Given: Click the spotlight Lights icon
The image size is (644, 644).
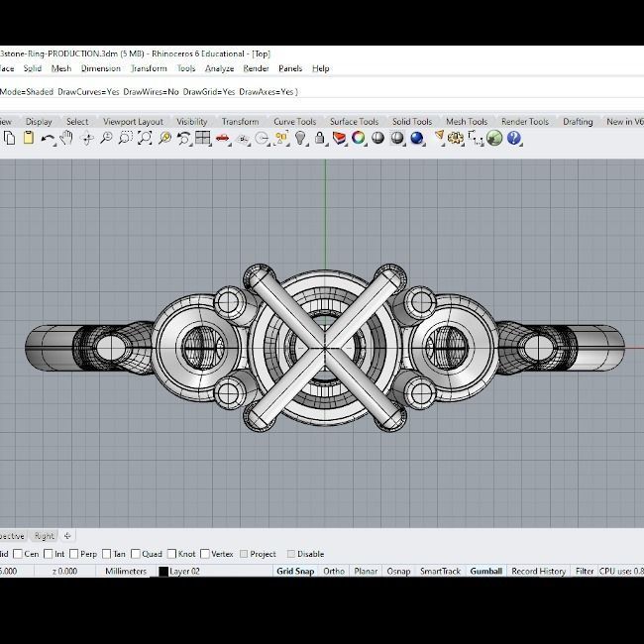Looking at the screenshot, I should (439, 137).
